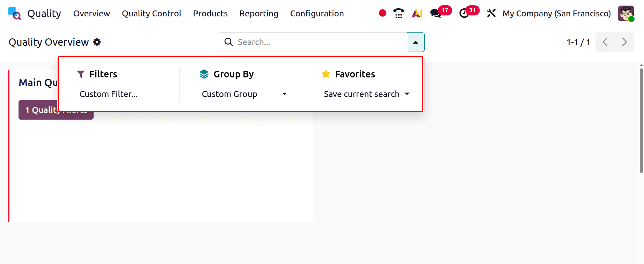This screenshot has width=644, height=264.
Task: Switch company via My Company (San Francisco)
Action: coord(557,14)
